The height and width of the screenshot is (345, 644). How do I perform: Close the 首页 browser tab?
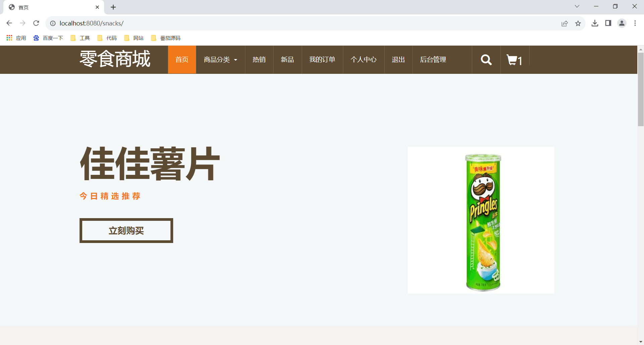click(97, 7)
